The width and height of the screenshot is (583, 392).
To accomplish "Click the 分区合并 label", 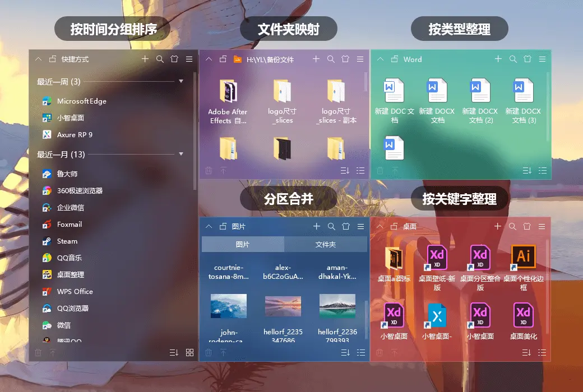I will (x=288, y=198).
